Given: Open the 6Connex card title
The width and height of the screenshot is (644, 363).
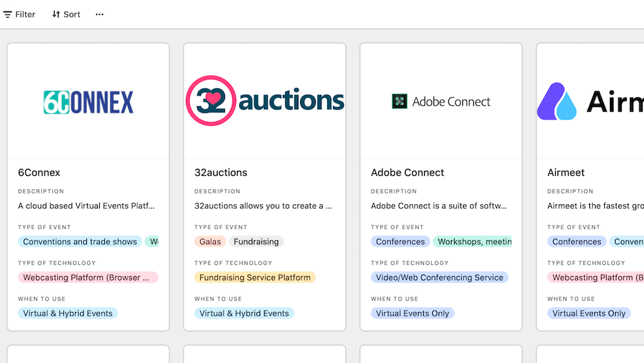Looking at the screenshot, I should 39,173.
